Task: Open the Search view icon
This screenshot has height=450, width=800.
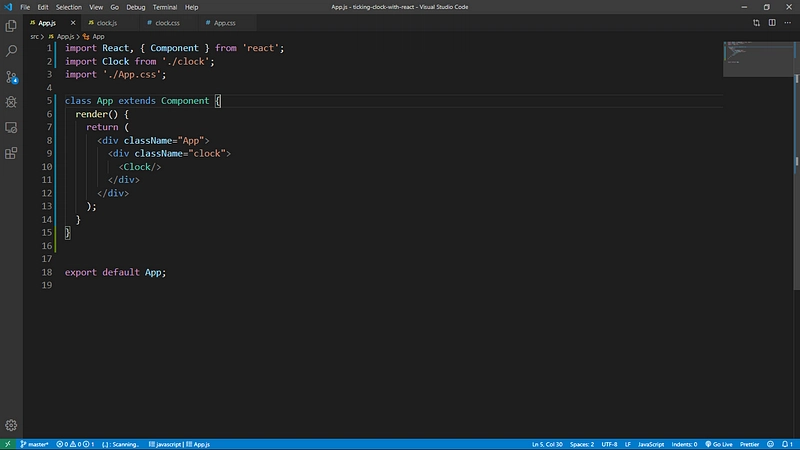Action: click(11, 51)
